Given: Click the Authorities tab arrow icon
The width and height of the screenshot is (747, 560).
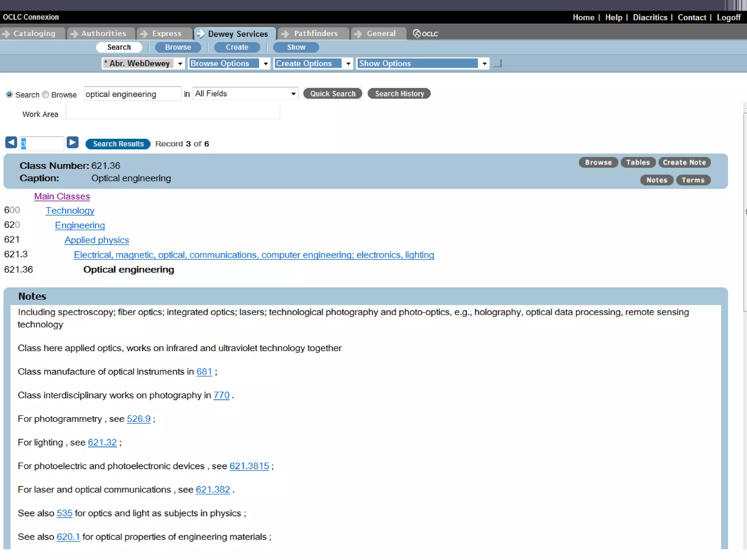Looking at the screenshot, I should (74, 34).
